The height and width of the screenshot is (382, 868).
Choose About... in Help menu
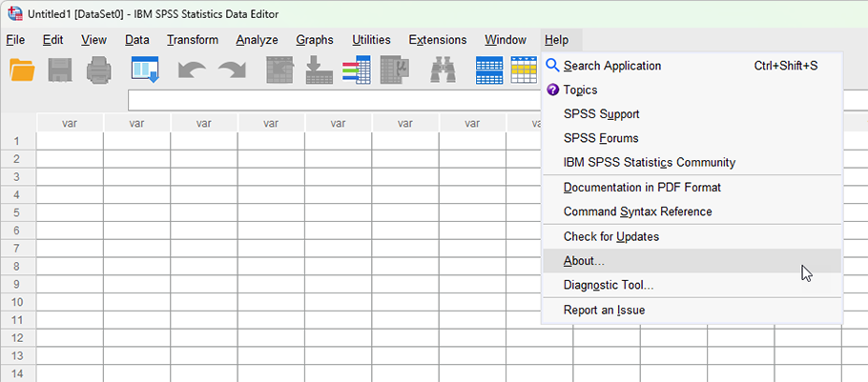coord(692,261)
